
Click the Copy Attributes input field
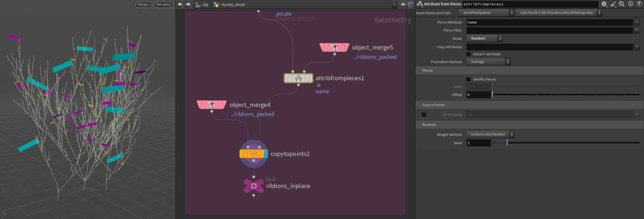coord(549,47)
